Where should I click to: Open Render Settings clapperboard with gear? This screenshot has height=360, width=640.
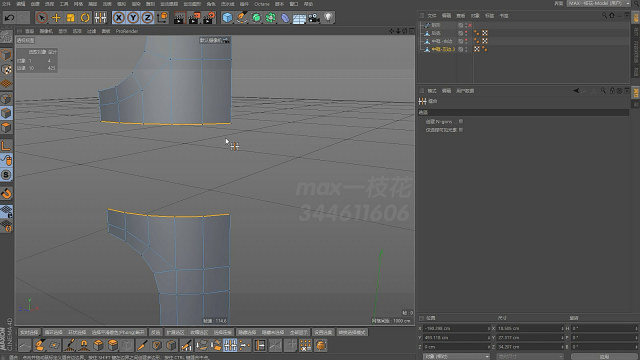click(x=209, y=18)
